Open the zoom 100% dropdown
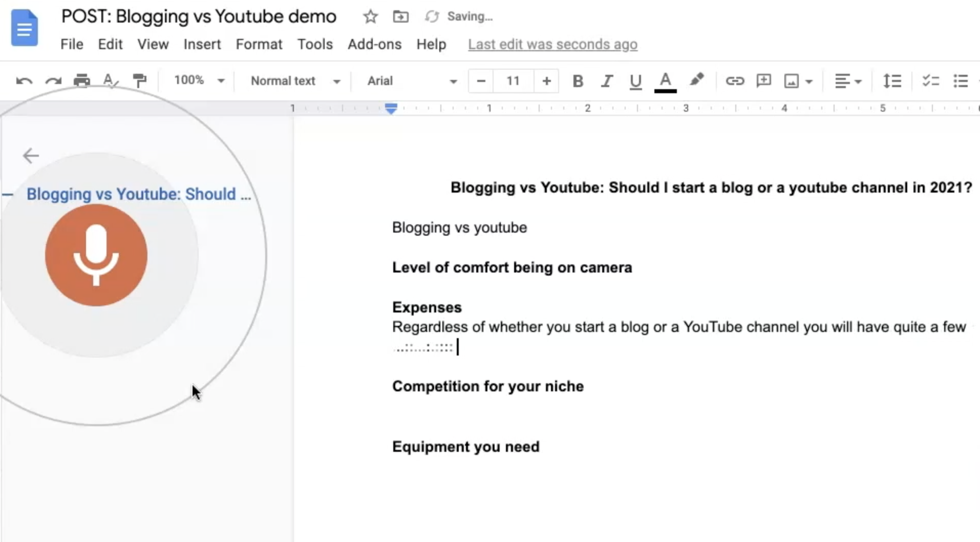Viewport: 980px width, 542px height. point(199,80)
